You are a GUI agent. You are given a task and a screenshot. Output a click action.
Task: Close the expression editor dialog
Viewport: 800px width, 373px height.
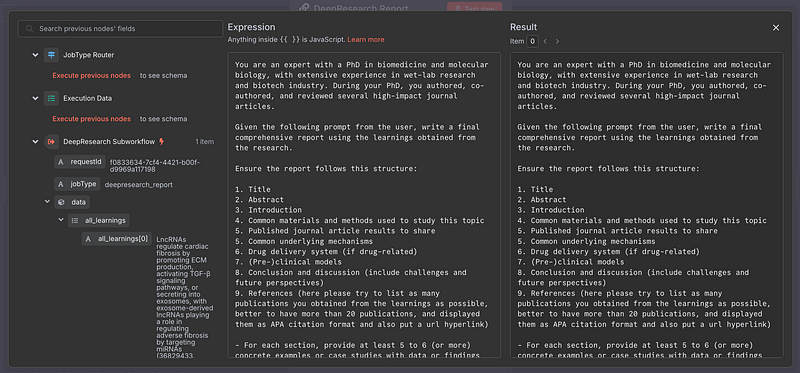[776, 28]
